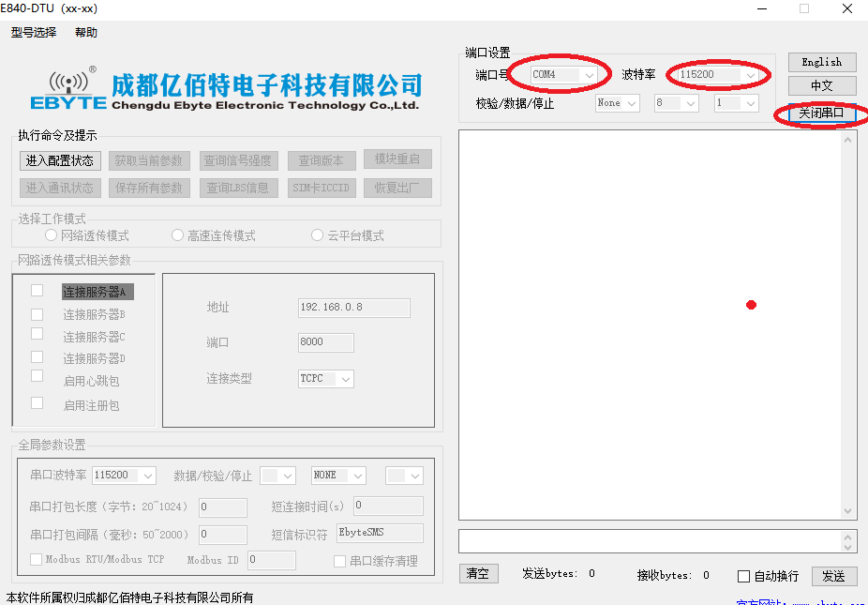Enable the 自动换行 checkbox
Image resolution: width=868 pixels, height=605 pixels.
click(745, 576)
